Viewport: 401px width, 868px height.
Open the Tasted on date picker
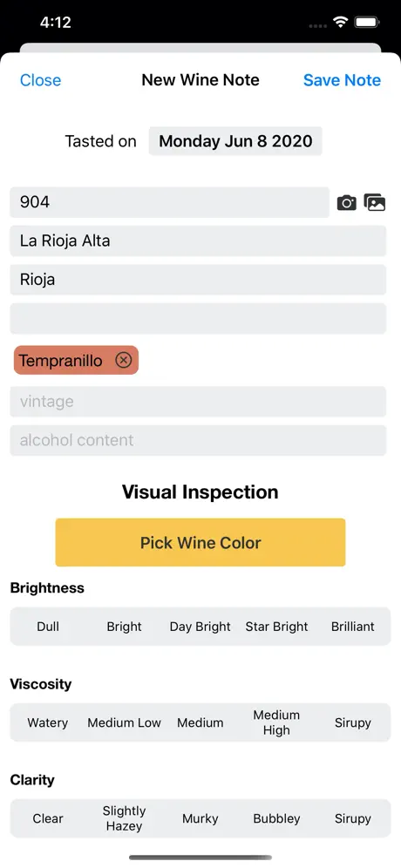tap(235, 141)
